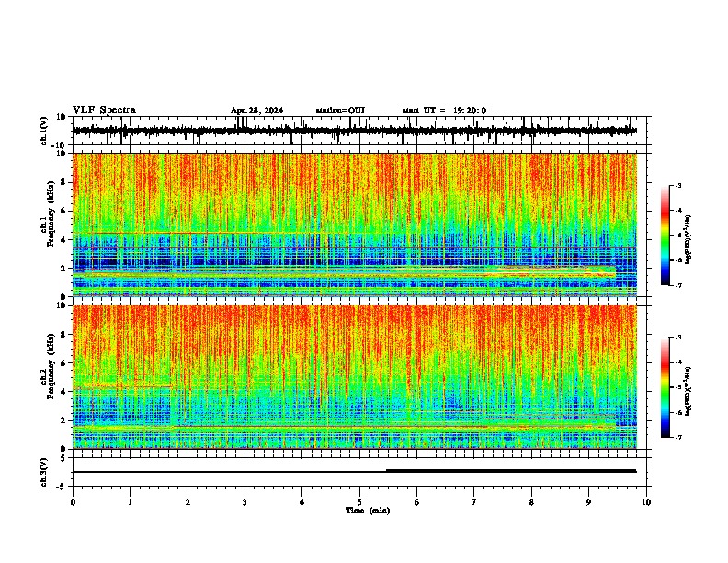This screenshot has height=563, width=728.
Task: Click the "8" kHz tick on ch.1 spectrogram
Action: point(63,182)
